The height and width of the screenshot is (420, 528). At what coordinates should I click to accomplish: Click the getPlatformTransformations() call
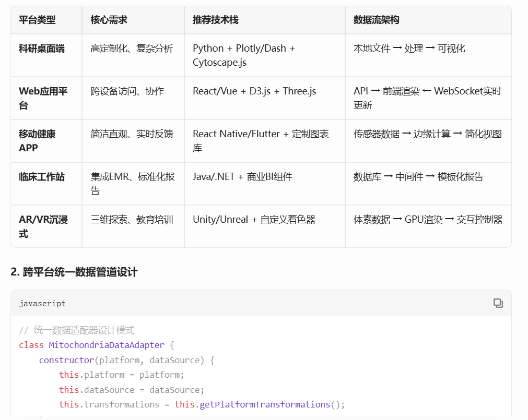click(272, 404)
